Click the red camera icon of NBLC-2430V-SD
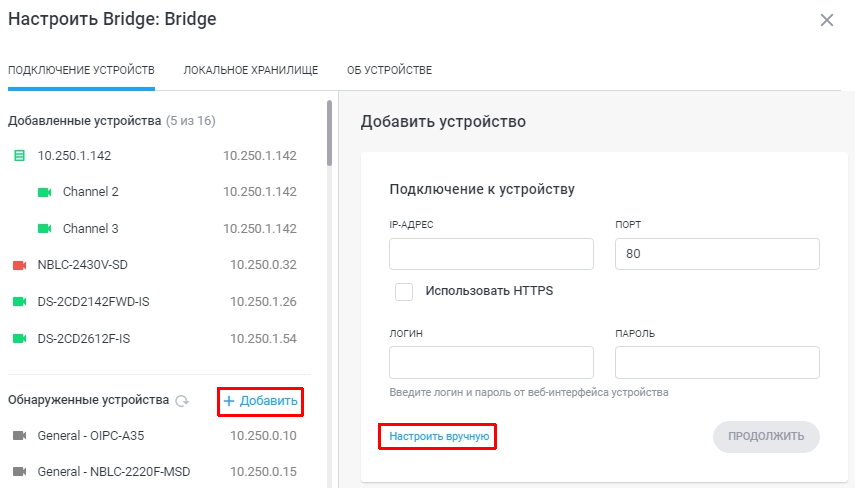Screen dimensions: 855x488 coord(20,265)
